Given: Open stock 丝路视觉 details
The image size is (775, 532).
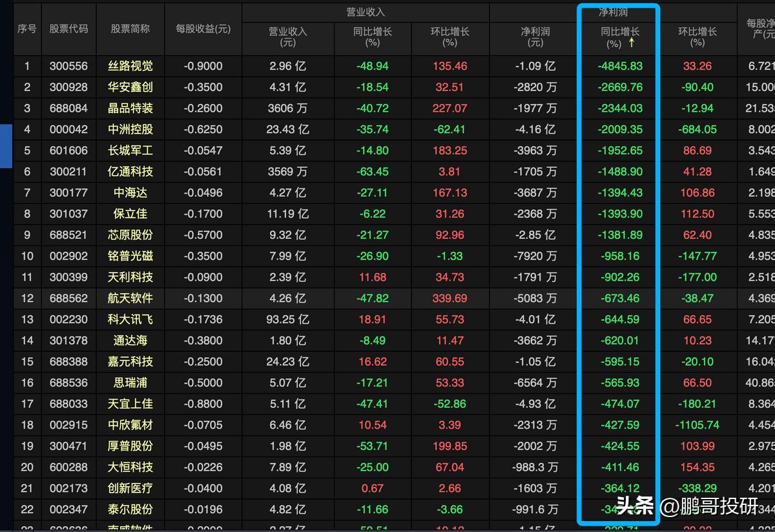Looking at the screenshot, I should pos(131,65).
